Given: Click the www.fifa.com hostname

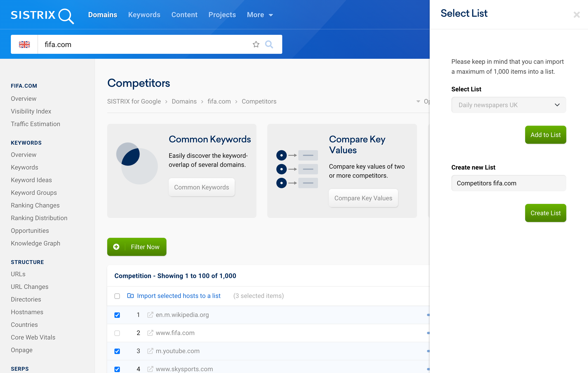Looking at the screenshot, I should pyautogui.click(x=175, y=333).
